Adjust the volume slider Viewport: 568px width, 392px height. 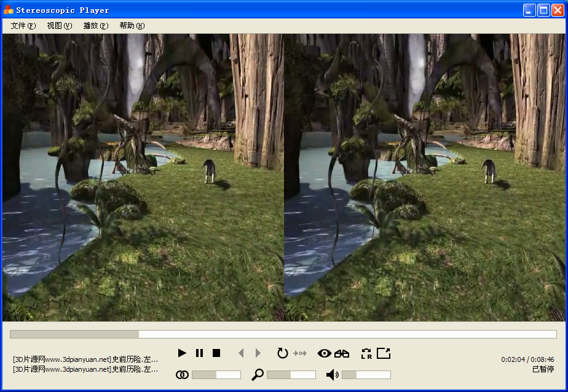(x=367, y=374)
